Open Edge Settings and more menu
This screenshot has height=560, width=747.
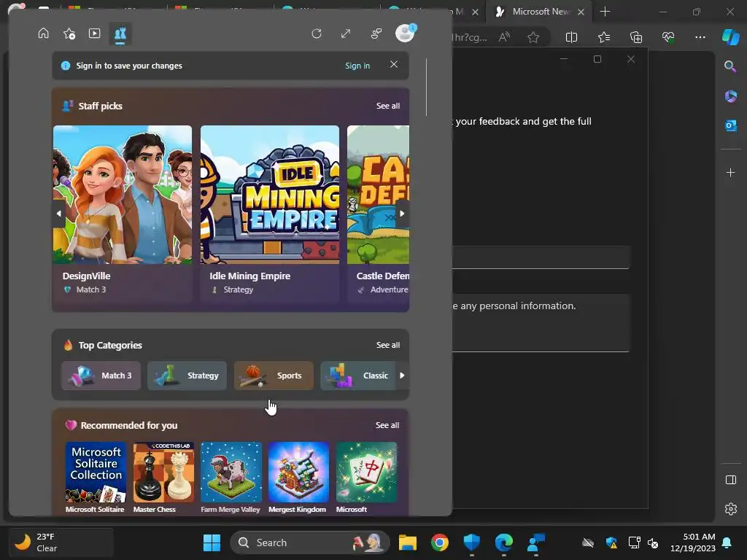[700, 36]
